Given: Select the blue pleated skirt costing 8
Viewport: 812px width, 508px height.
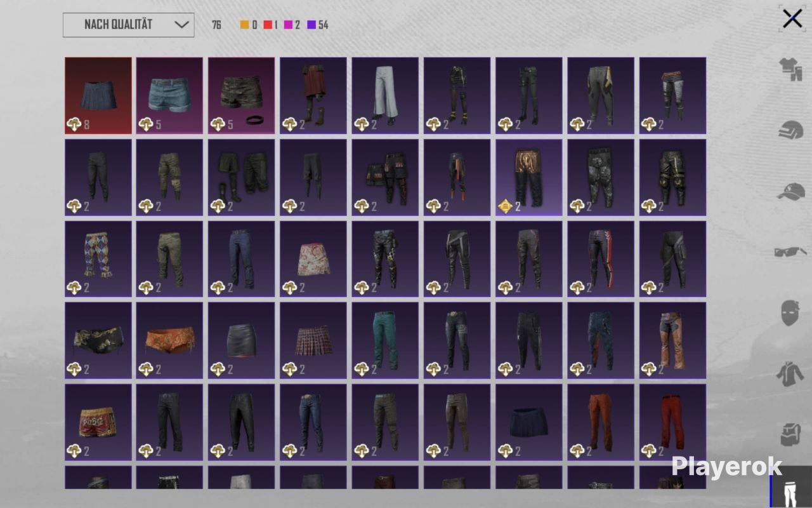Looking at the screenshot, I should coord(98,96).
